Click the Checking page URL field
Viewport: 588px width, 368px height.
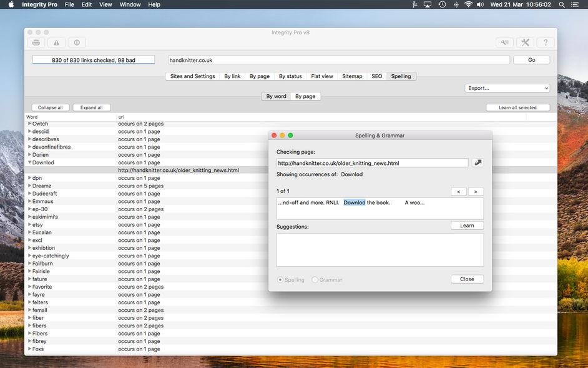pyautogui.click(x=373, y=163)
